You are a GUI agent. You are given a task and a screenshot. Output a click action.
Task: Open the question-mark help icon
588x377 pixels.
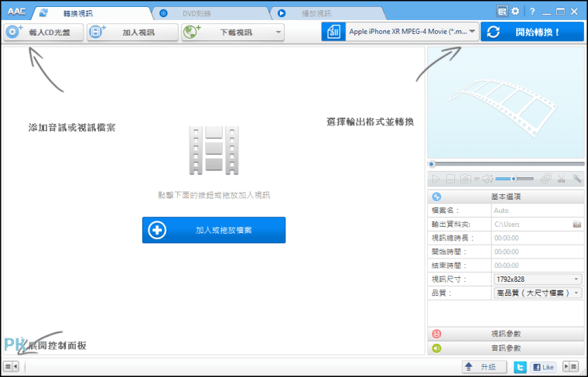tap(532, 12)
